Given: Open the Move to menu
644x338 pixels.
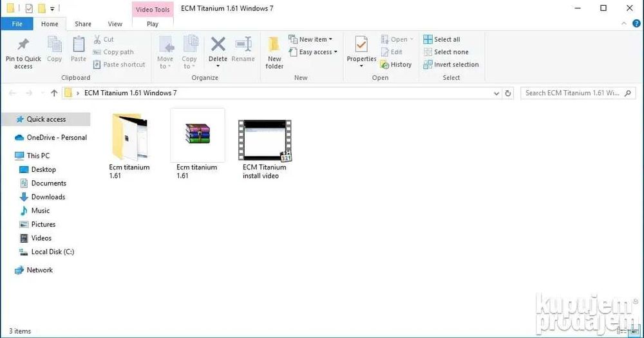Looking at the screenshot, I should (x=165, y=52).
